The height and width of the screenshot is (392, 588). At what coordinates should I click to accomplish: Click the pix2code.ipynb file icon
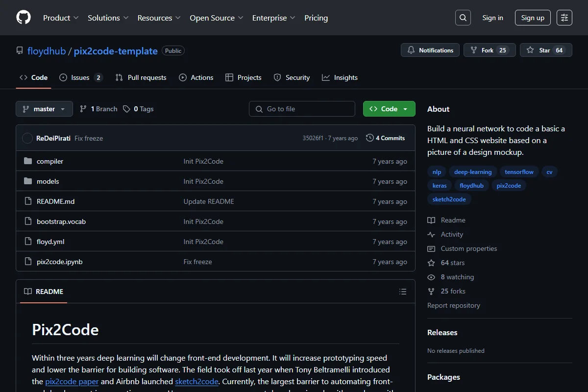point(28,262)
